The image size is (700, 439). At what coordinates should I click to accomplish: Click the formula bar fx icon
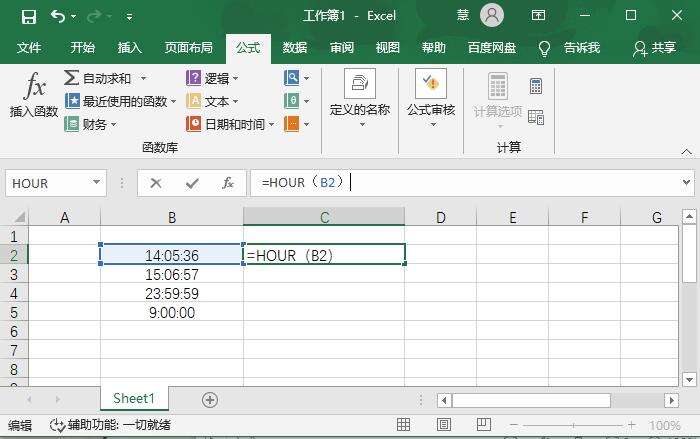(x=228, y=183)
